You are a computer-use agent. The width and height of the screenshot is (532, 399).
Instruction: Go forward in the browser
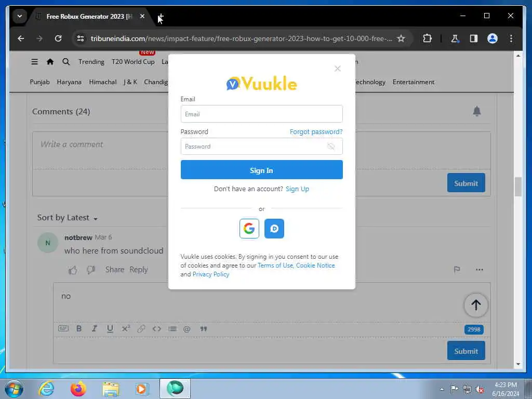click(39, 38)
